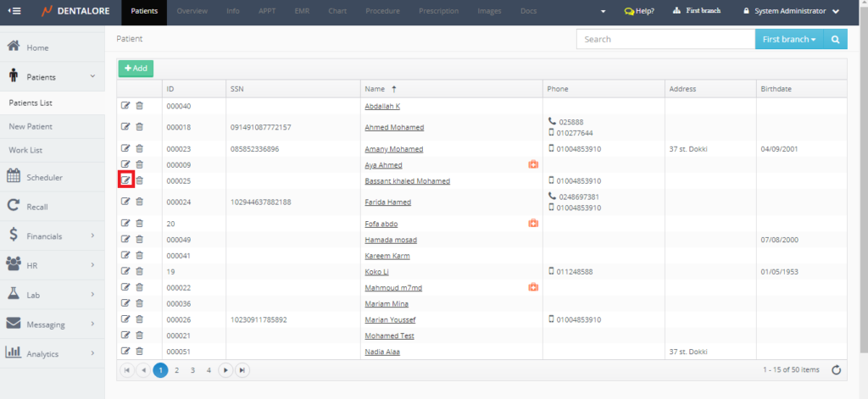Sort the grid by Name column header
Viewport: 868px width, 399px height.
pyautogui.click(x=376, y=89)
